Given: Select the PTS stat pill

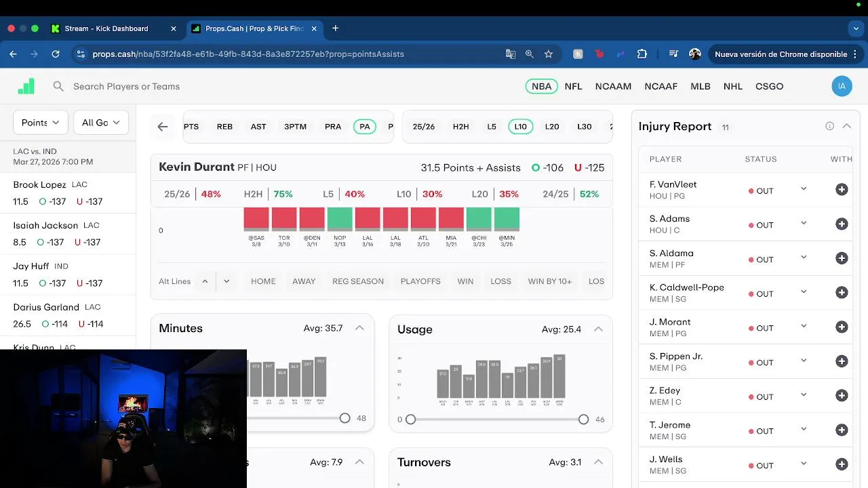Looking at the screenshot, I should tap(191, 127).
